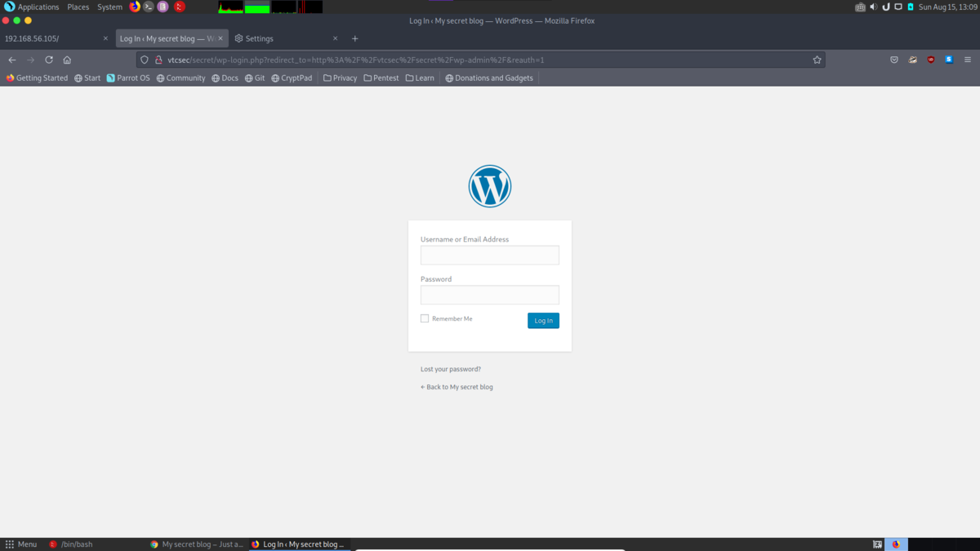Click the insecure connection padlock icon
The width and height of the screenshot is (980, 551).
(158, 60)
